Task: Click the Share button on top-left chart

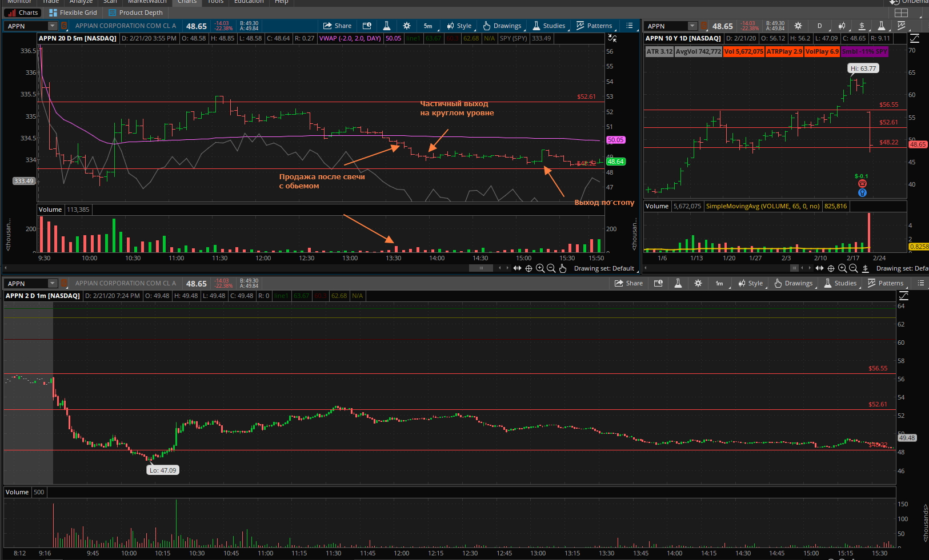Action: (337, 26)
